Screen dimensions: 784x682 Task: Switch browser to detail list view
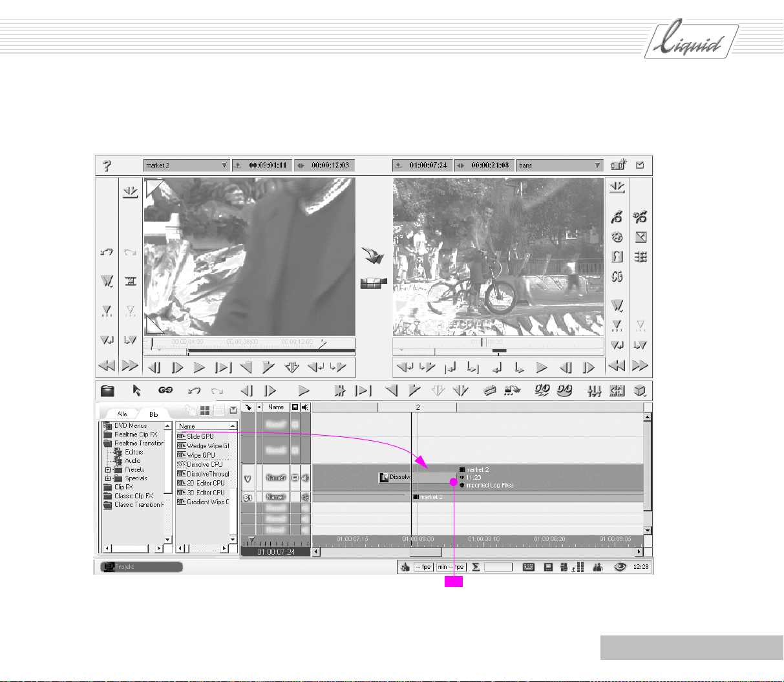pos(219,410)
